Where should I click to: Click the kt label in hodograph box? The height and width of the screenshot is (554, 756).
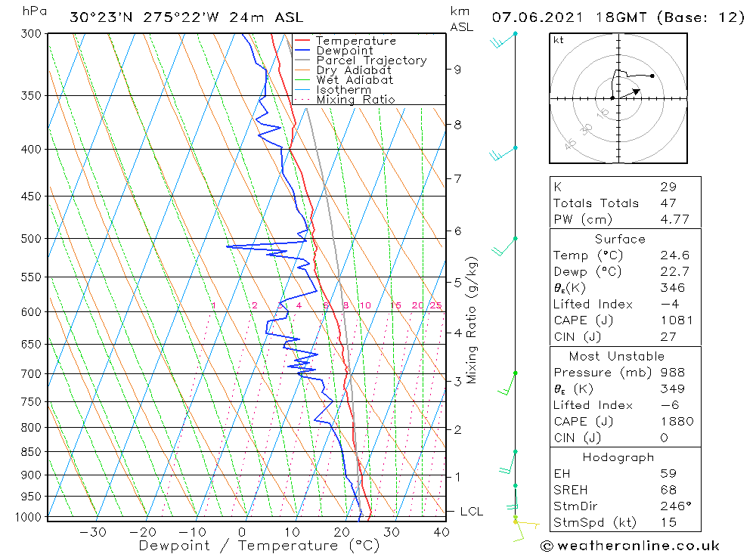click(x=559, y=40)
